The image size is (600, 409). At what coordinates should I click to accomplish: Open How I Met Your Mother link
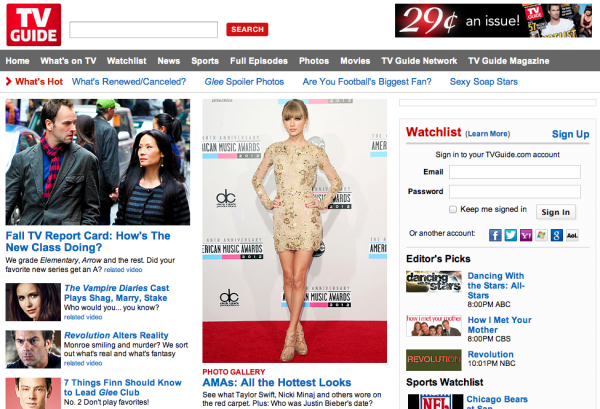click(x=499, y=324)
